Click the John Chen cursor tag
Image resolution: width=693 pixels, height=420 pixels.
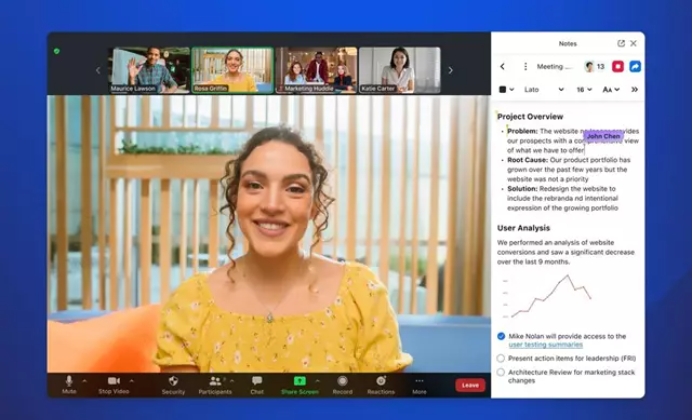[x=603, y=136]
